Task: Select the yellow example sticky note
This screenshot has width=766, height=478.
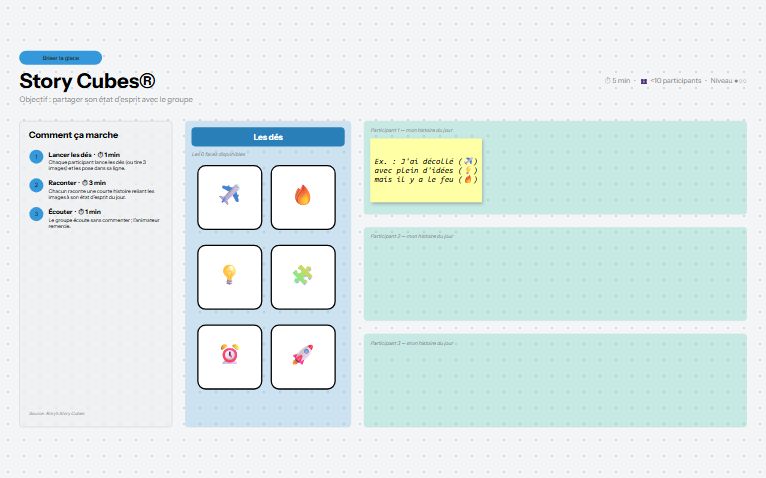Action: 426,170
